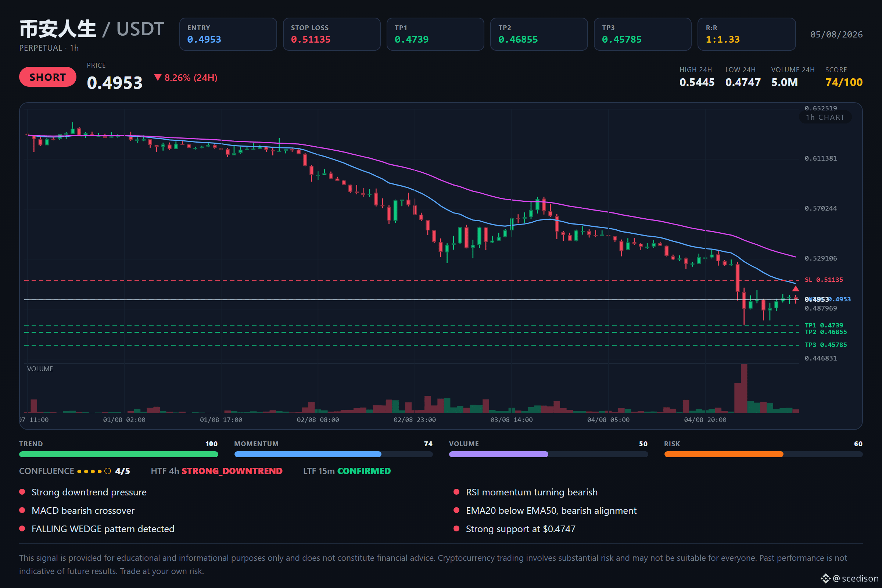Click the '02/08 08:00' time axis label
This screenshot has height=588, width=882.
318,420
